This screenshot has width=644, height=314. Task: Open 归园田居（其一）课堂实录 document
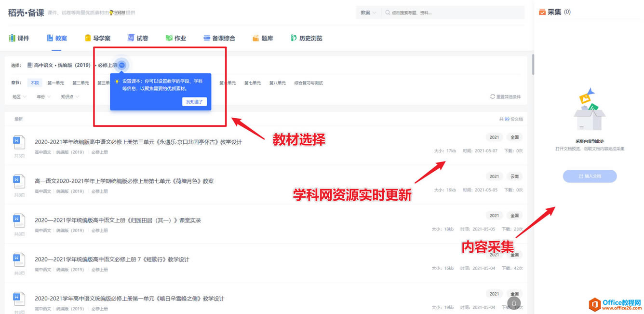(118, 220)
